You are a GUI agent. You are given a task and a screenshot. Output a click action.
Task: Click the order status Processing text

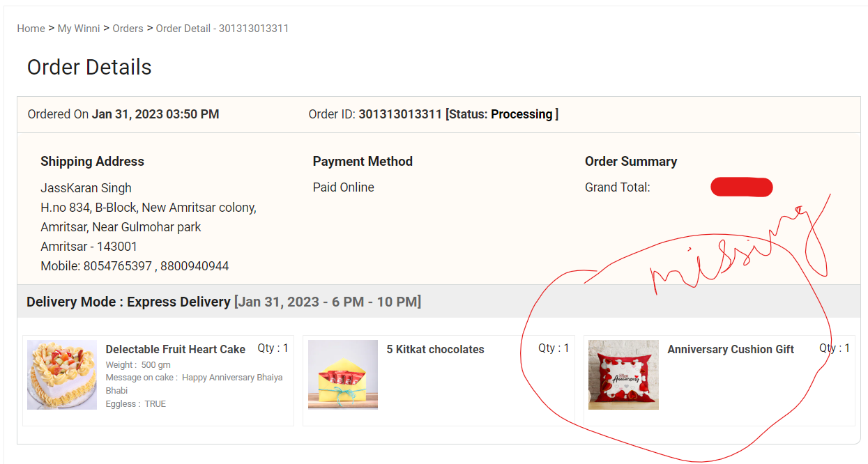[521, 114]
